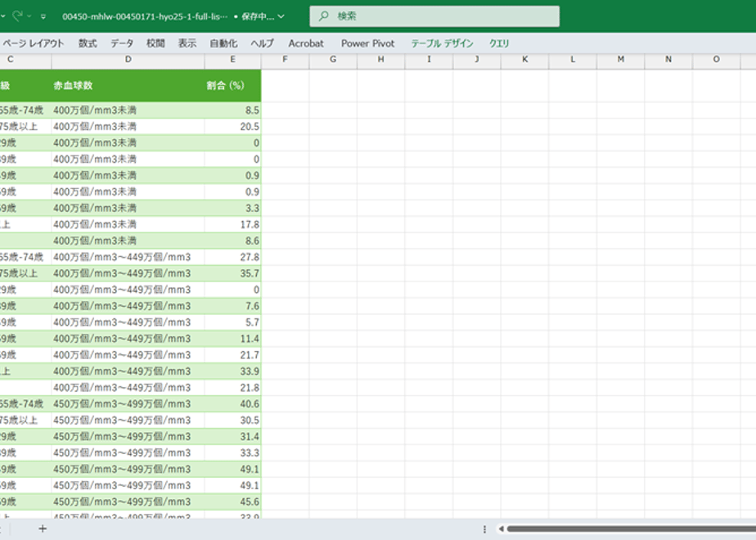Open the redo history dropdown arrow
This screenshot has height=540, width=756.
coord(29,16)
